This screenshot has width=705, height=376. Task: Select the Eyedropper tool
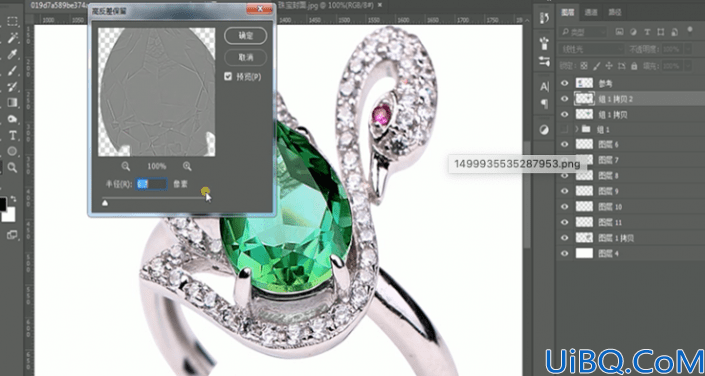pos(12,54)
